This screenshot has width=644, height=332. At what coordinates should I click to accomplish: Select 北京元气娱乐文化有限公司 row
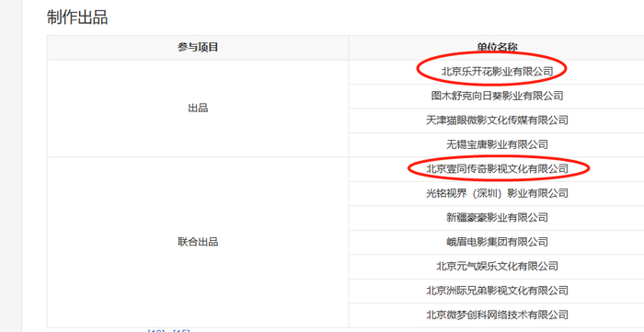pyautogui.click(x=496, y=267)
